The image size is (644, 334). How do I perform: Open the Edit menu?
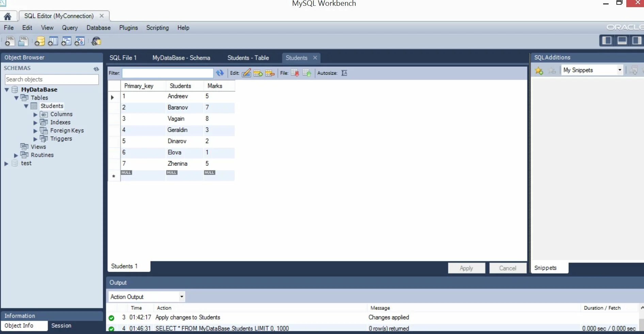tap(27, 28)
